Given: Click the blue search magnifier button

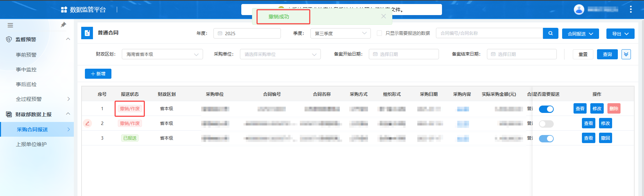Looking at the screenshot, I should coord(550,33).
